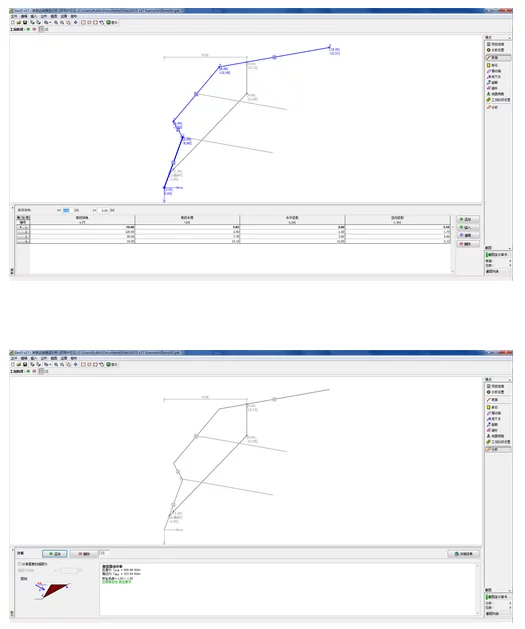
Task: Collapse analysis frame arrow, lower window
Action: tap(12, 550)
